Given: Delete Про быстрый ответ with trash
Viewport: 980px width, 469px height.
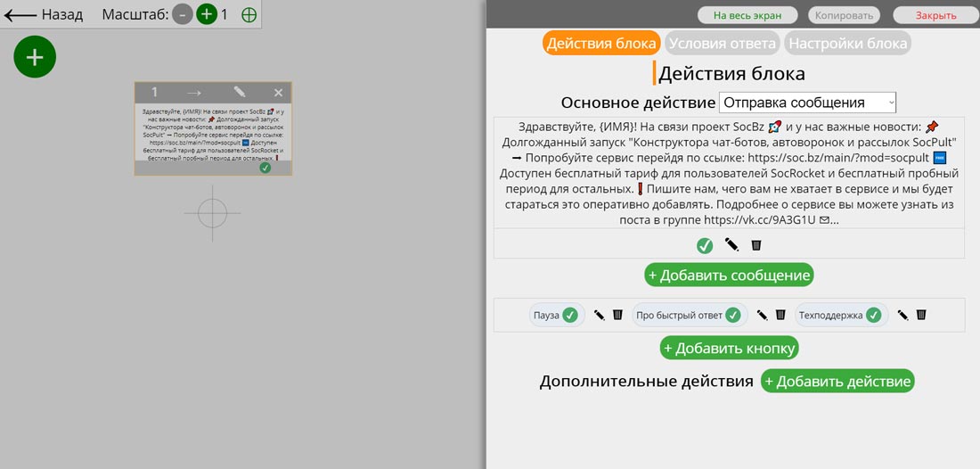Looking at the screenshot, I should [780, 315].
